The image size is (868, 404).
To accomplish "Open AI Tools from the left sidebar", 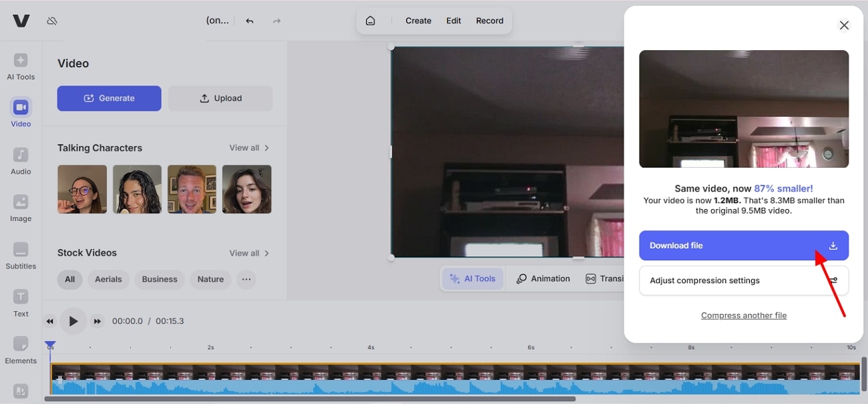I will coord(21,65).
